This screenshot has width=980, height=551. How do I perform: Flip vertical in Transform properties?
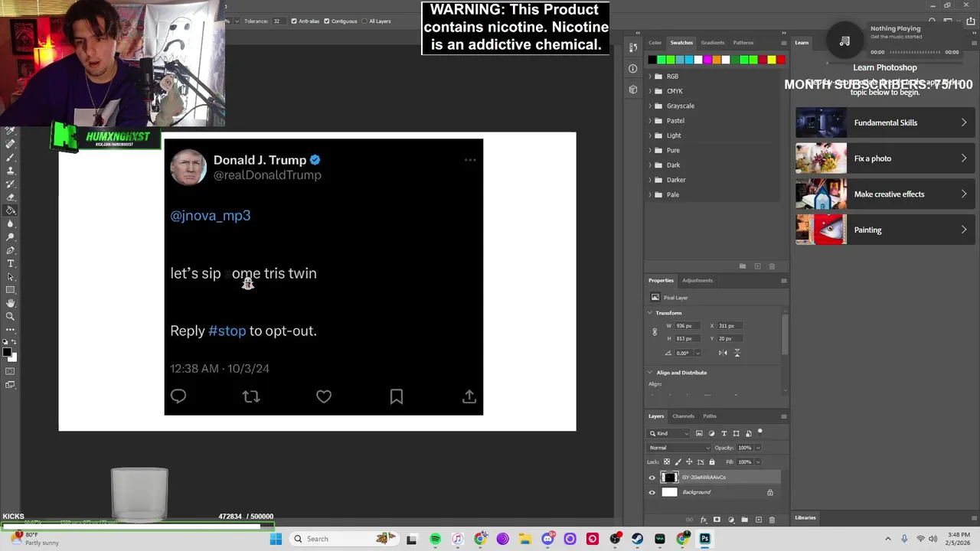pyautogui.click(x=737, y=353)
